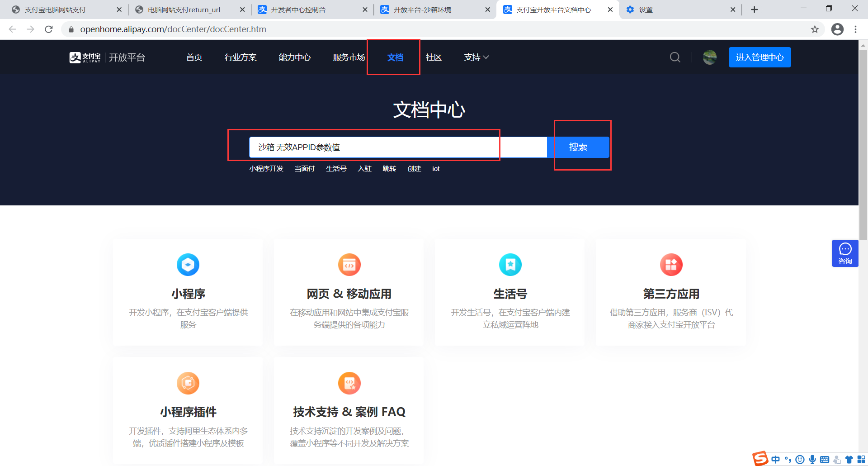
Task: Open the Chrome three-dot menu
Action: (x=855, y=29)
